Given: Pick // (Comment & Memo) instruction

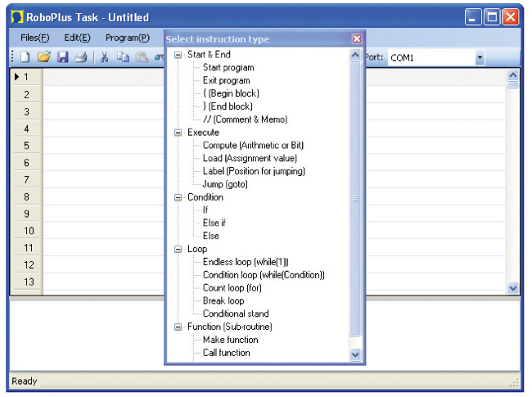Looking at the screenshot, I should click(245, 120).
